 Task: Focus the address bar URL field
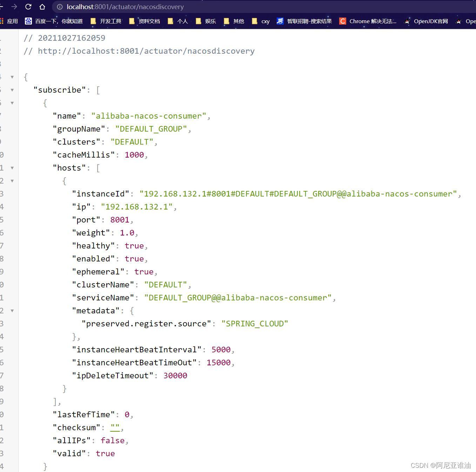tap(263, 7)
